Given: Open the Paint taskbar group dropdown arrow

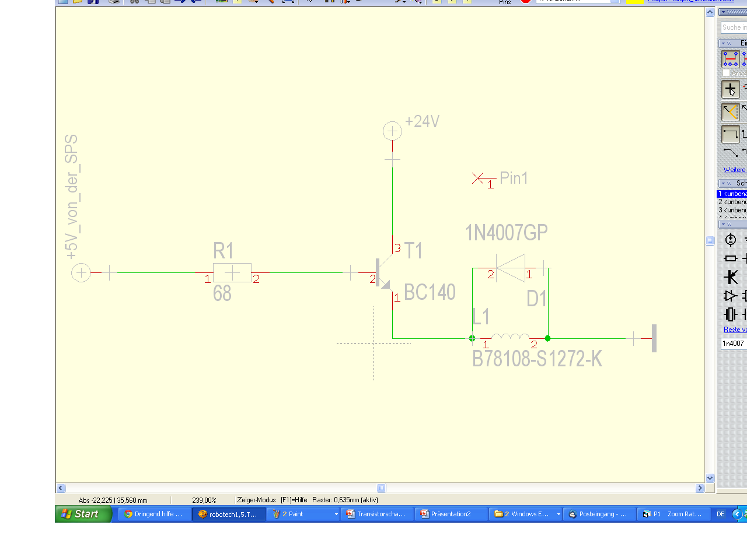Looking at the screenshot, I should (336, 514).
